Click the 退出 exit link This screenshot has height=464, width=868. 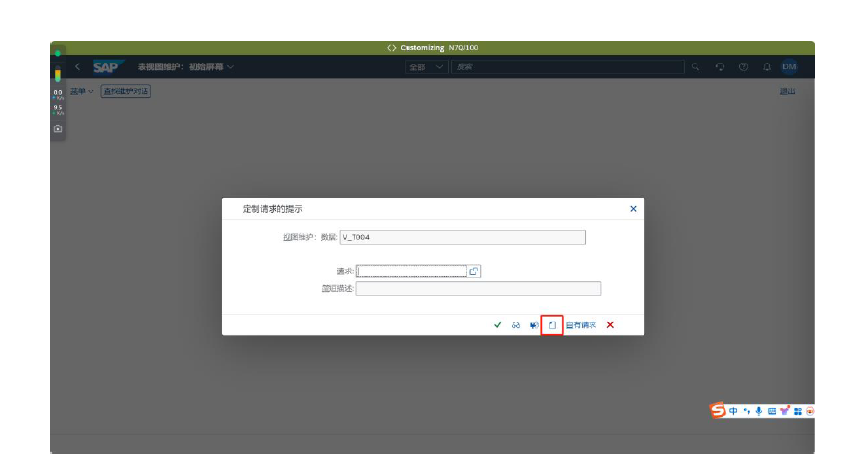(787, 91)
